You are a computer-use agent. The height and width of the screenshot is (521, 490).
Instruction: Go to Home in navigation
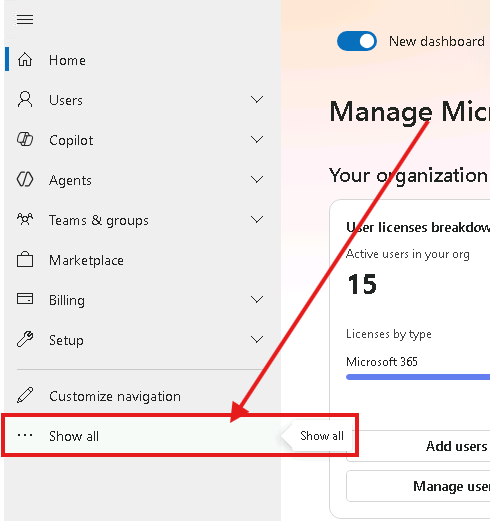click(143, 60)
